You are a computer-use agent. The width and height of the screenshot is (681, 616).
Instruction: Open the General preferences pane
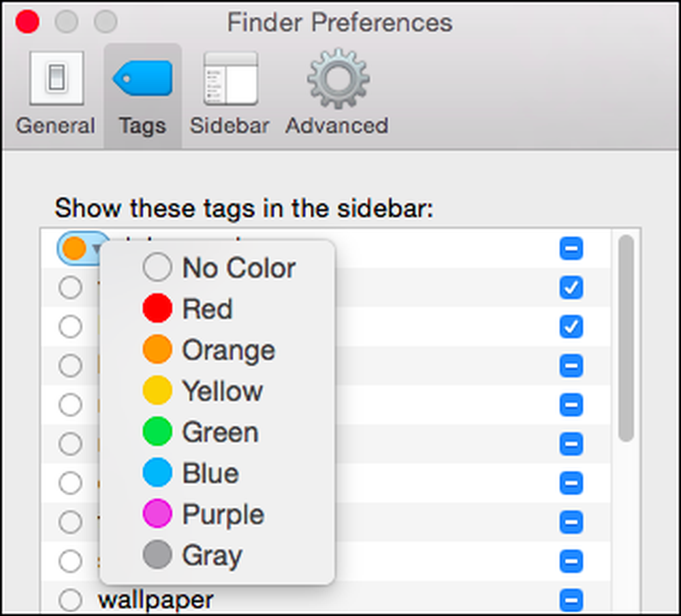(56, 93)
